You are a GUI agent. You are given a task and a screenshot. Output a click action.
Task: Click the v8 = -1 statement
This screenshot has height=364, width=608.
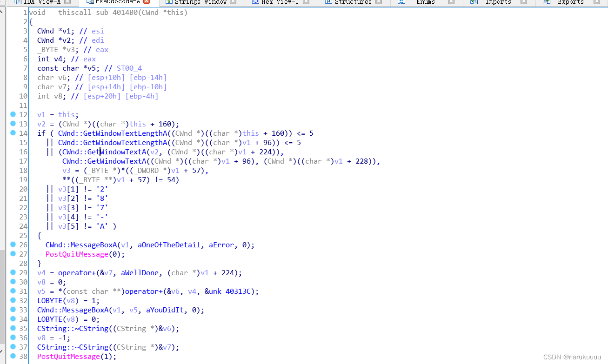click(54, 338)
